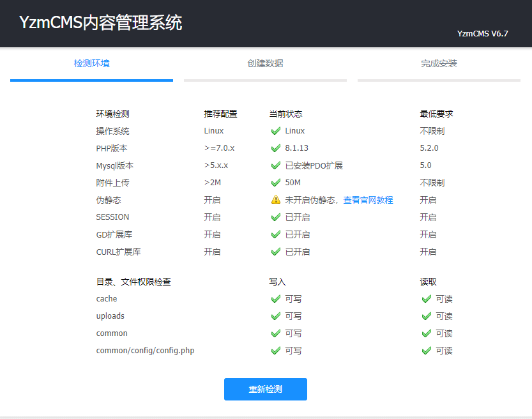Viewport: 532px width, 419px height.
Task: Click the recommended value >5.x.x
Action: (216, 165)
